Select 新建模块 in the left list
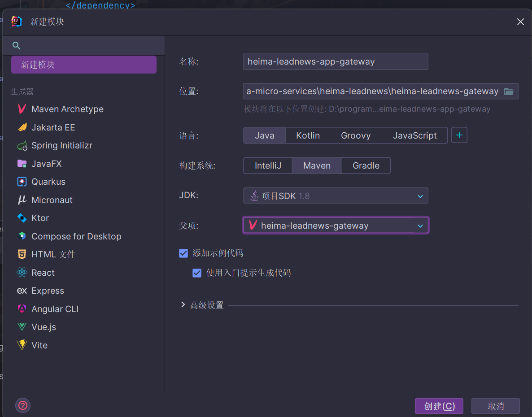 click(x=84, y=65)
